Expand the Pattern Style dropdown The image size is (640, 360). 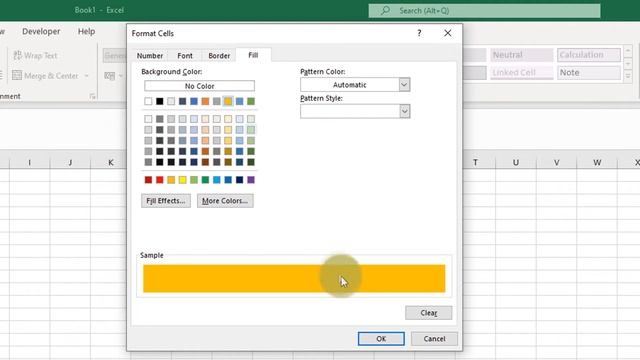[404, 111]
